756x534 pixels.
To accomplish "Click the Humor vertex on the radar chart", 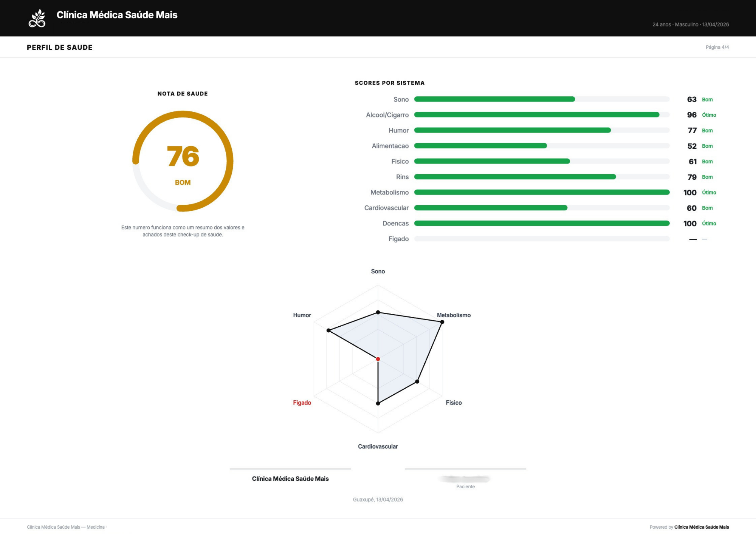I will pyautogui.click(x=328, y=330).
